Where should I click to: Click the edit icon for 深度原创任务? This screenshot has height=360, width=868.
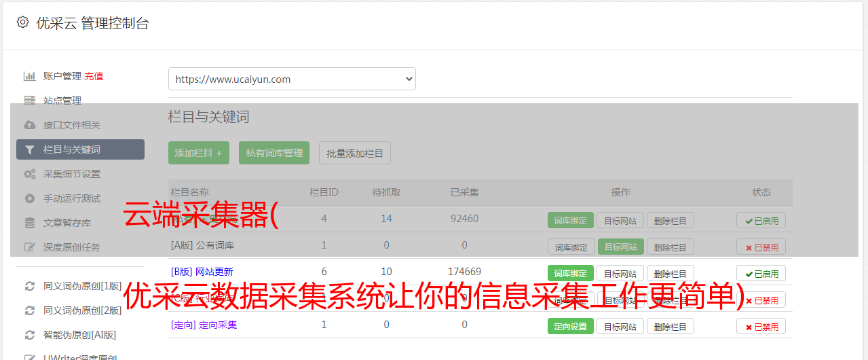(x=30, y=247)
